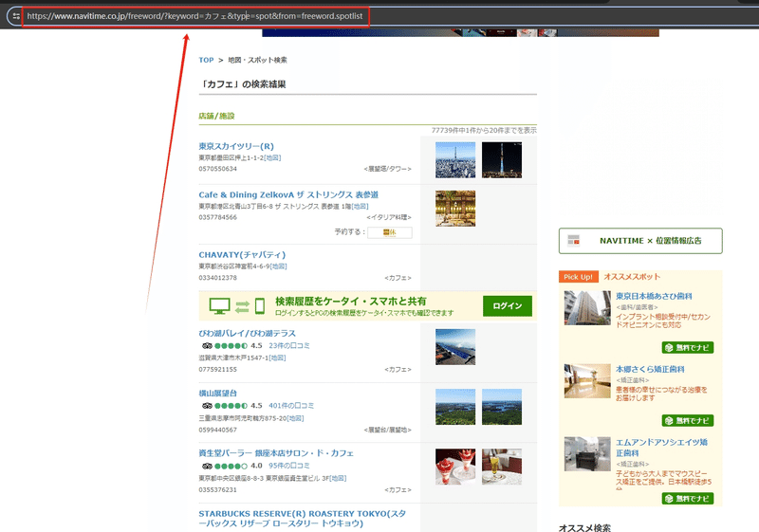Click 無料でナビ for エムアンドアソシエイツ矯正歯科
The width and height of the screenshot is (759, 532).
pyautogui.click(x=687, y=498)
